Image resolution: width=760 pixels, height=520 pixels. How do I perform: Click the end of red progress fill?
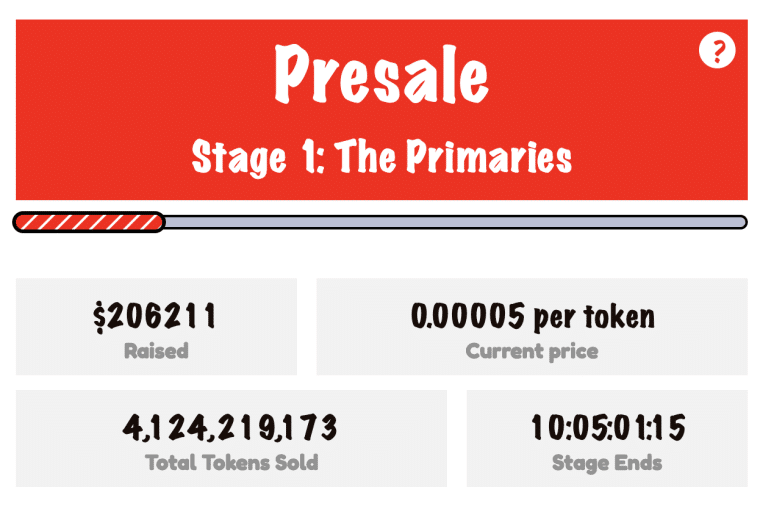click(x=160, y=222)
